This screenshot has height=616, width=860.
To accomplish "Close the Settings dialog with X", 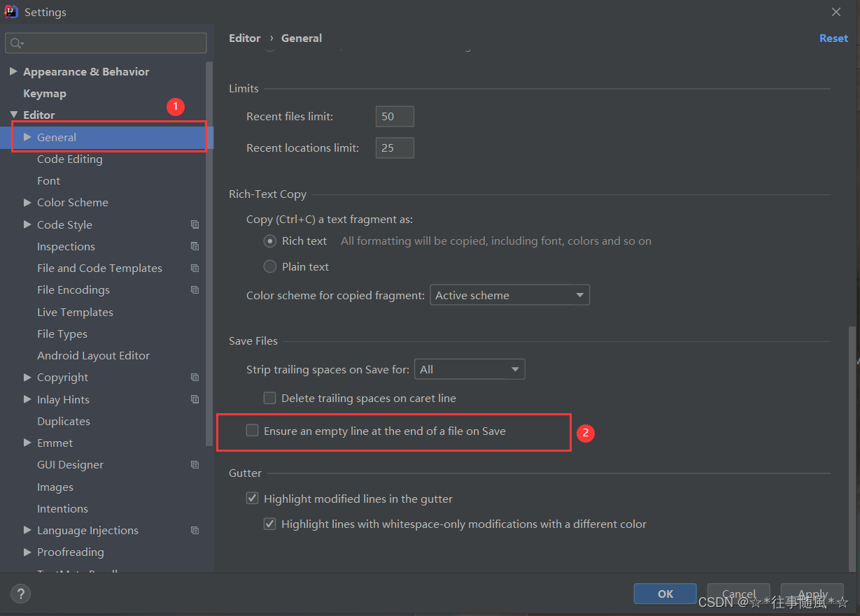I will tap(836, 12).
